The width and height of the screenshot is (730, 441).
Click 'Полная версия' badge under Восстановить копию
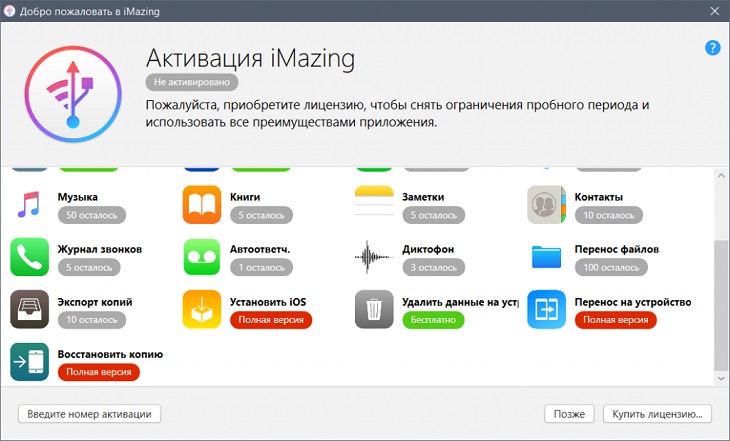tap(99, 372)
